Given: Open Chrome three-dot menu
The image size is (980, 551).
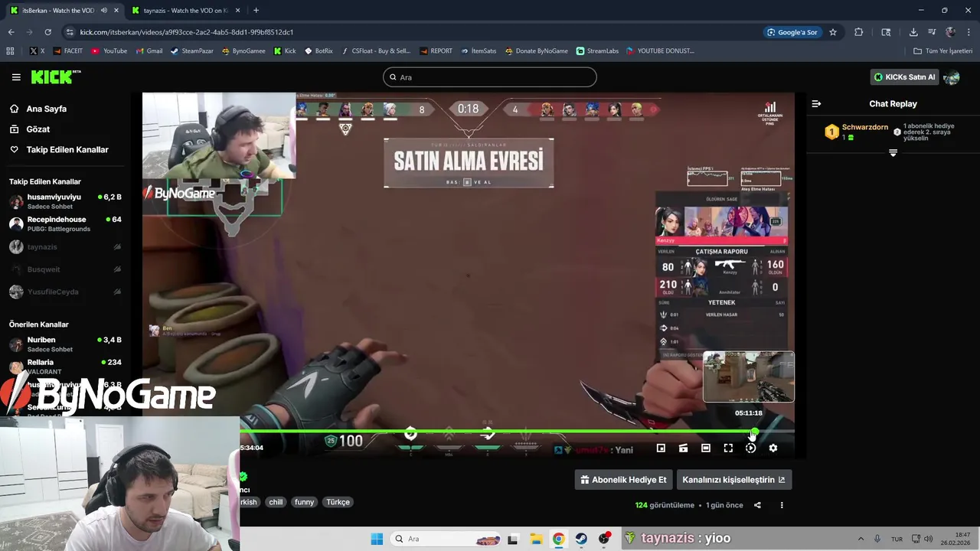Looking at the screenshot, I should click(x=969, y=32).
